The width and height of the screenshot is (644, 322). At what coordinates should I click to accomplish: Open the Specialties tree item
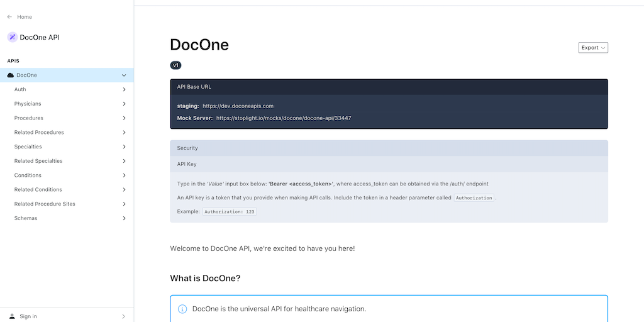pos(67,147)
